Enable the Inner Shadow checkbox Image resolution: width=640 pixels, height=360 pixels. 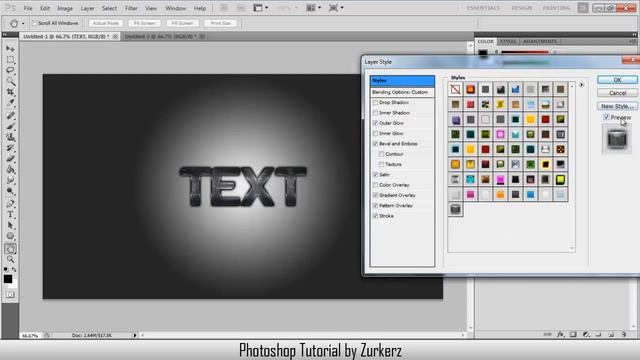(375, 113)
